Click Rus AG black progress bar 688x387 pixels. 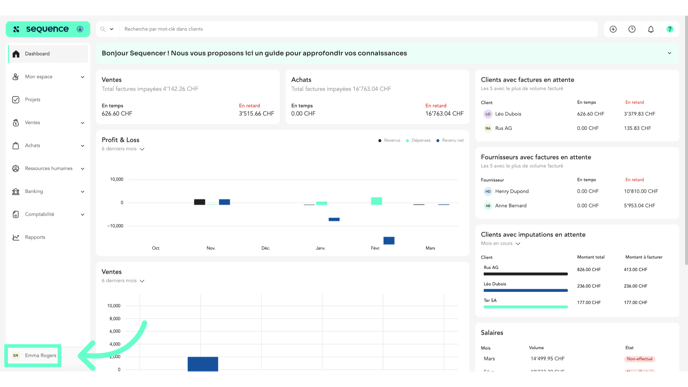[526, 274]
